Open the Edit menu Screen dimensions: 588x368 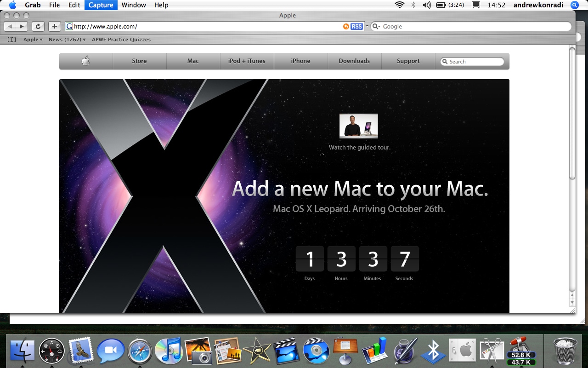click(74, 5)
